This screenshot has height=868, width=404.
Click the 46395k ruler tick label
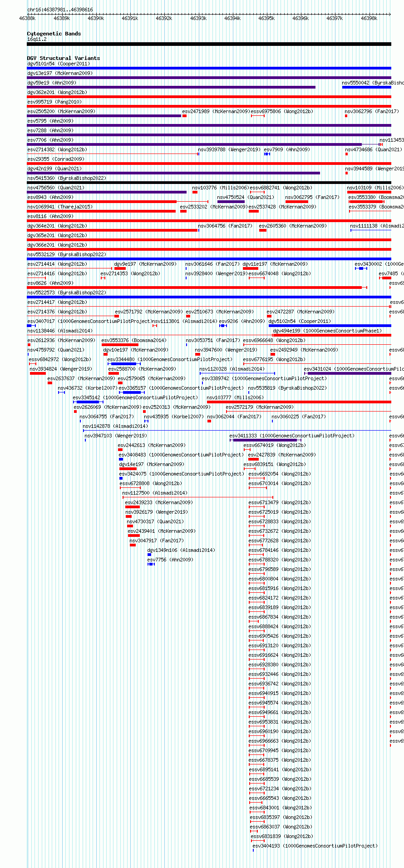pyautogui.click(x=266, y=18)
